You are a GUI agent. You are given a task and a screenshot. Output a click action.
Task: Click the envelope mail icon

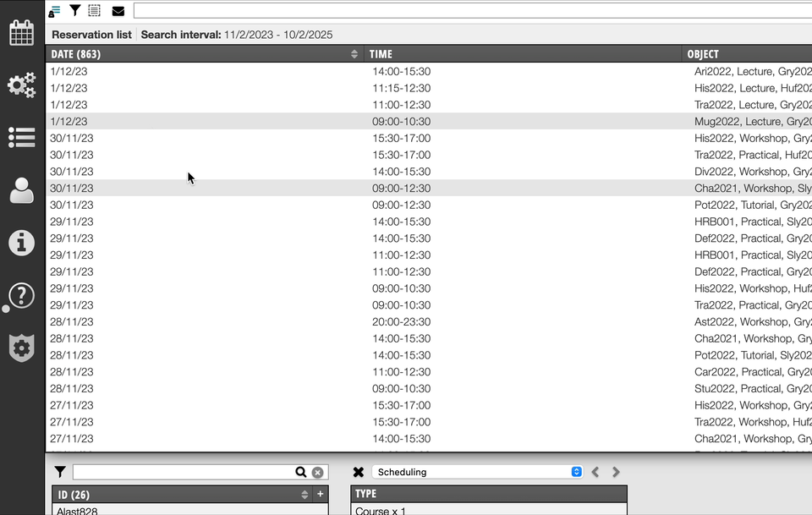(118, 11)
